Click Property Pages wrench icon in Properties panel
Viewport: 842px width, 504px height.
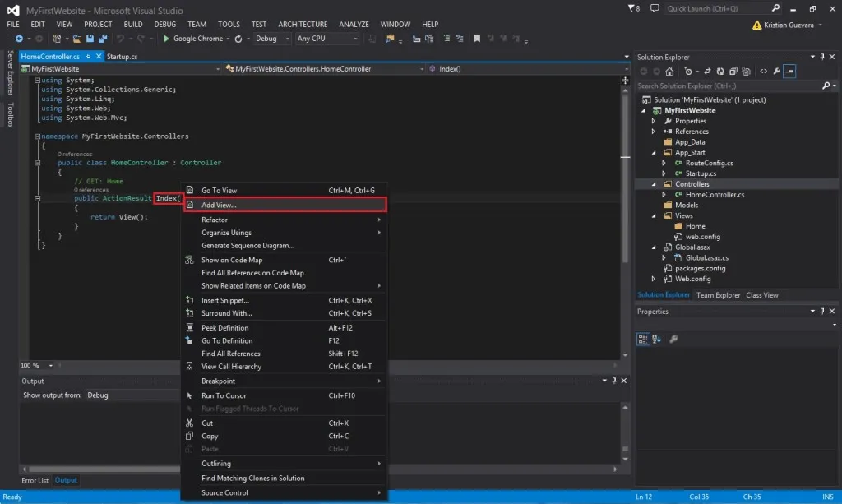(x=673, y=339)
